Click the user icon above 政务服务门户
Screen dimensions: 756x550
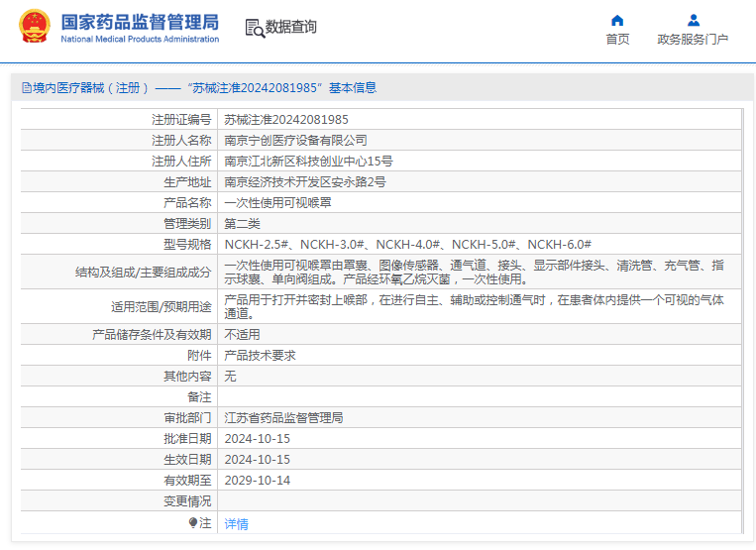(694, 20)
